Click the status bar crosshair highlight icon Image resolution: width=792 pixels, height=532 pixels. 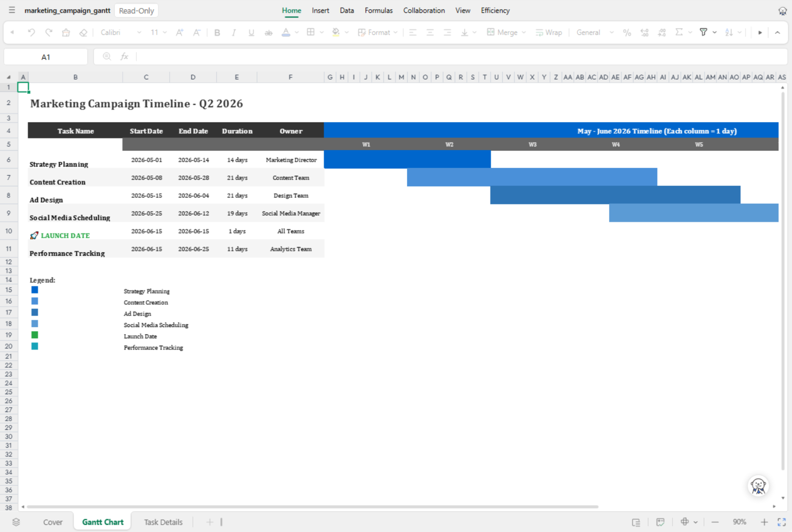[x=685, y=522]
